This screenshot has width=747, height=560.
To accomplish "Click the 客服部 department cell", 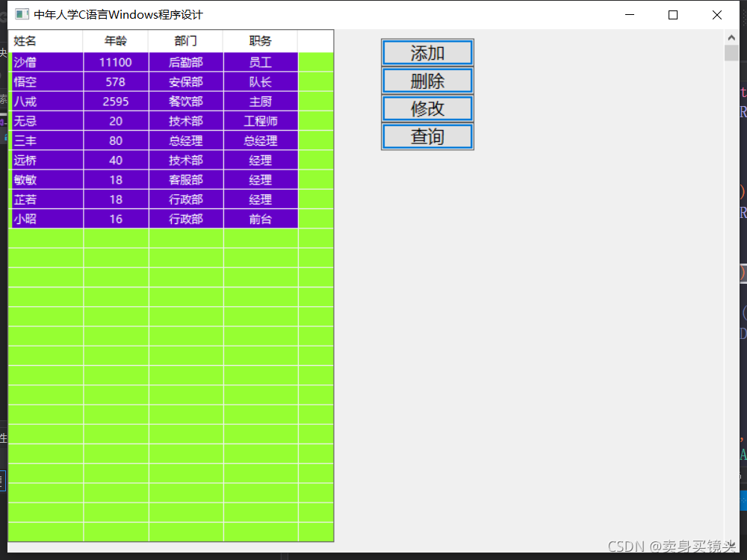I will point(186,180).
